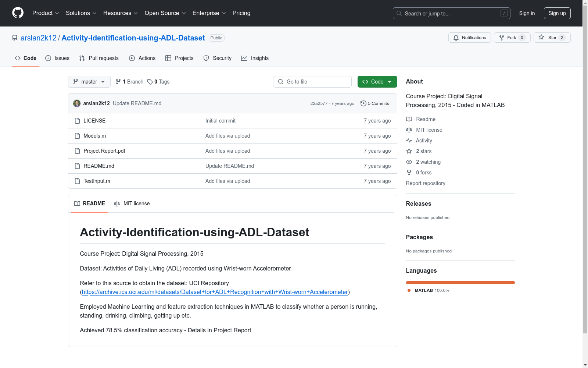Click the README.md file icon
This screenshot has width=588, height=368.
pos(77,166)
